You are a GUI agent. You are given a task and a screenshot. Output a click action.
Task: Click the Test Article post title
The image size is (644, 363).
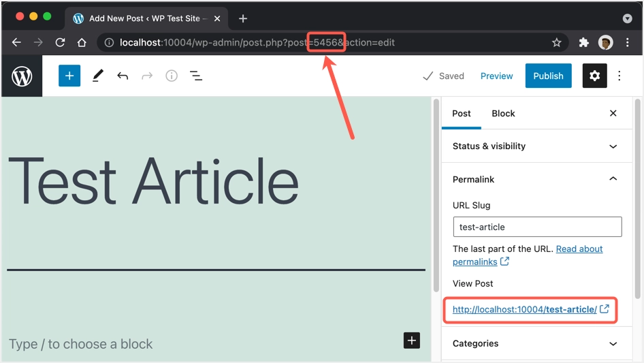(153, 181)
